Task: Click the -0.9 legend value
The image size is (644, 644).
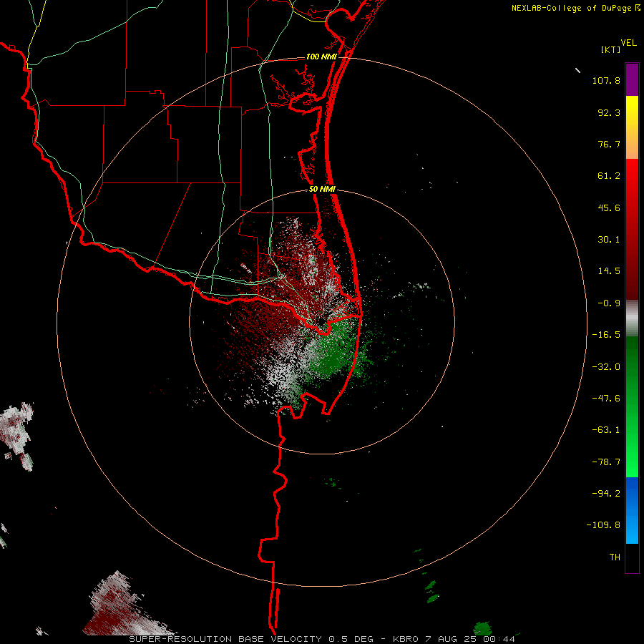Action: click(x=609, y=303)
